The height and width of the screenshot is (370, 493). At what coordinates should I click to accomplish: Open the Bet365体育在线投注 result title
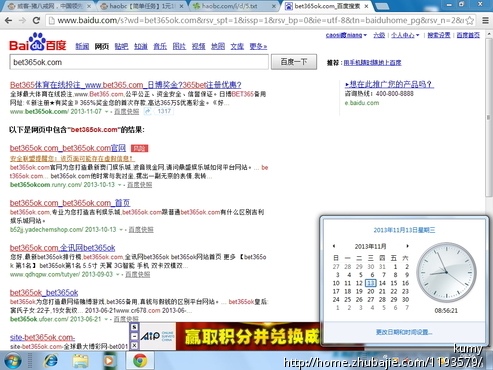pos(126,85)
